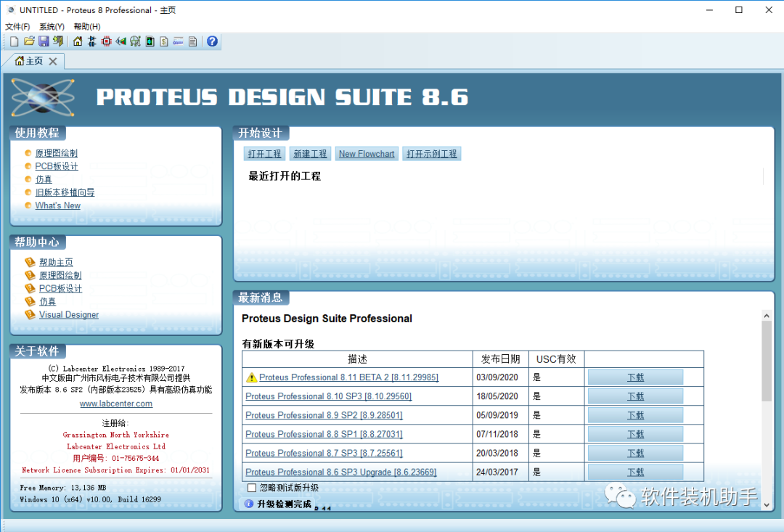Viewport: 784px width, 532px height.
Task: Open Proteus Professional 8.11 BETA 2 link
Action: coord(348,377)
